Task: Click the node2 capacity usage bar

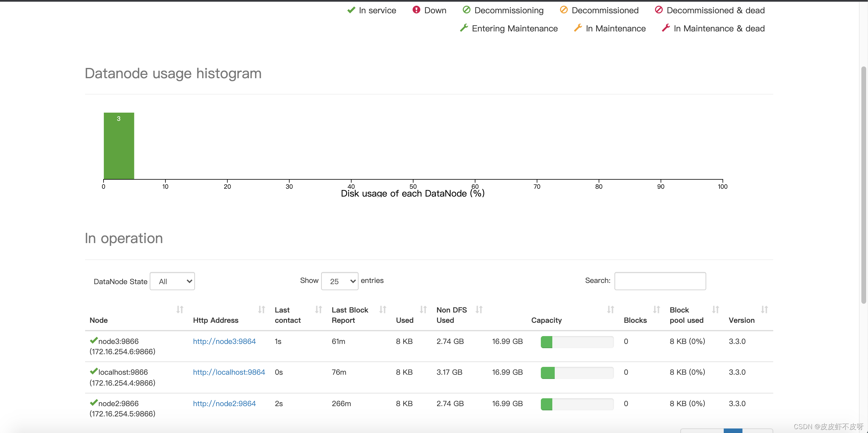Action: pos(577,404)
